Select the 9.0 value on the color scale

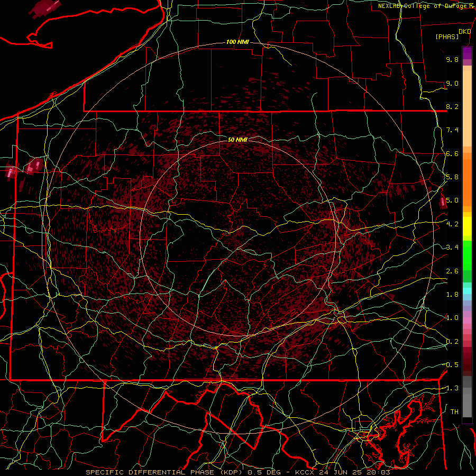tap(452, 83)
